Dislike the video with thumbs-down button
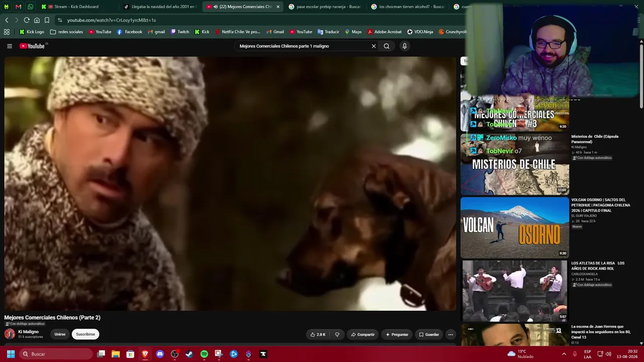 [337, 334]
